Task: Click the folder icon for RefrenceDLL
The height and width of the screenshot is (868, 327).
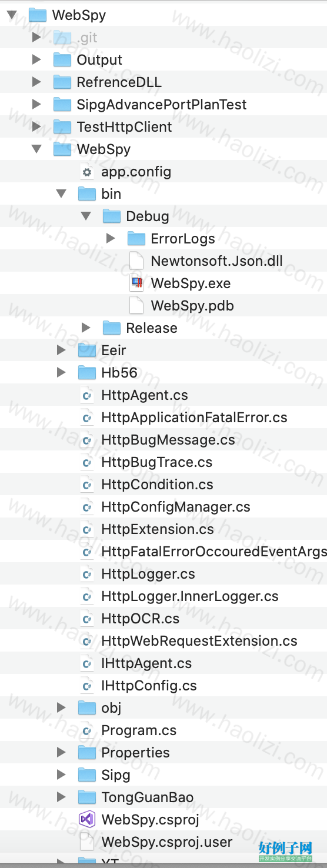Action: (62, 82)
